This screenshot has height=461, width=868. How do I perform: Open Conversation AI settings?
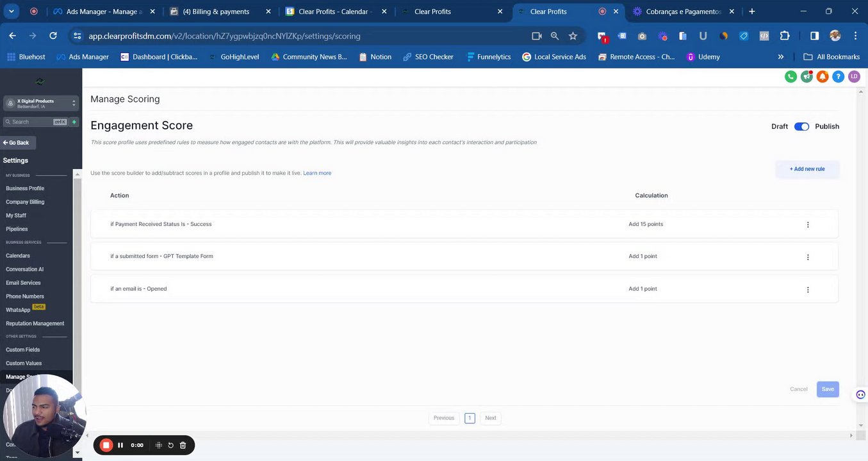tap(25, 269)
